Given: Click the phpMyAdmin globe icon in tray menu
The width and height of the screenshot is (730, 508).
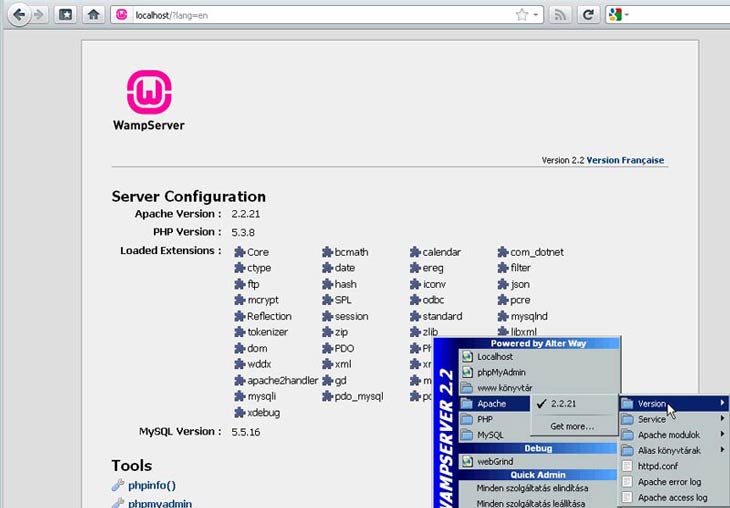Looking at the screenshot, I should click(467, 372).
